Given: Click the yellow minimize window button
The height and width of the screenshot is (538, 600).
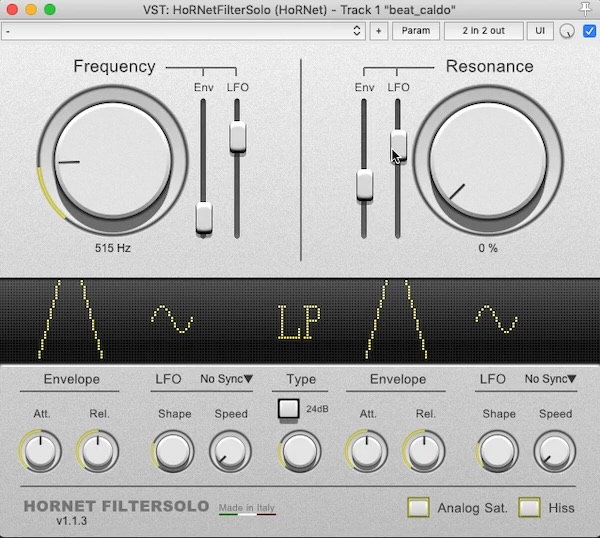Looking at the screenshot, I should click(x=31, y=9).
